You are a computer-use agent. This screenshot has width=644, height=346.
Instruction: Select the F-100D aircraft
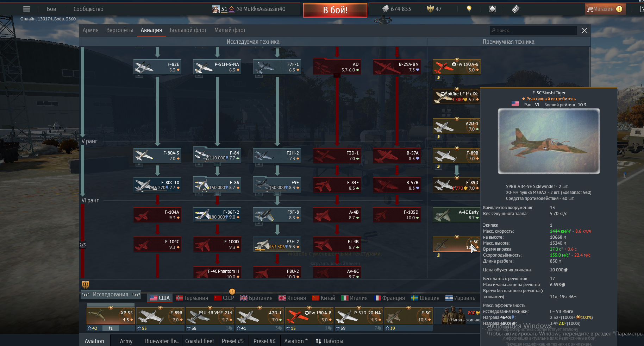[217, 244]
